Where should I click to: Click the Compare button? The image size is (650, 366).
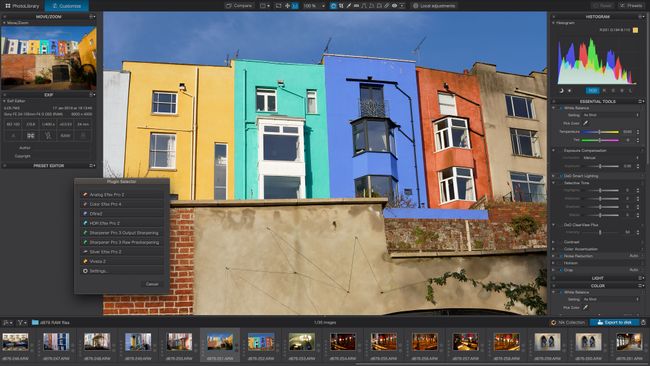click(239, 6)
